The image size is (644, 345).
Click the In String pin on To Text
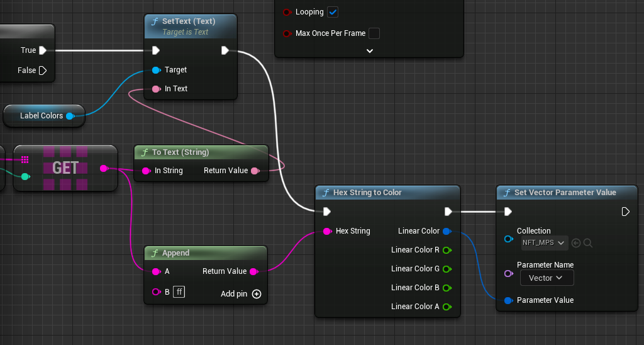(146, 171)
